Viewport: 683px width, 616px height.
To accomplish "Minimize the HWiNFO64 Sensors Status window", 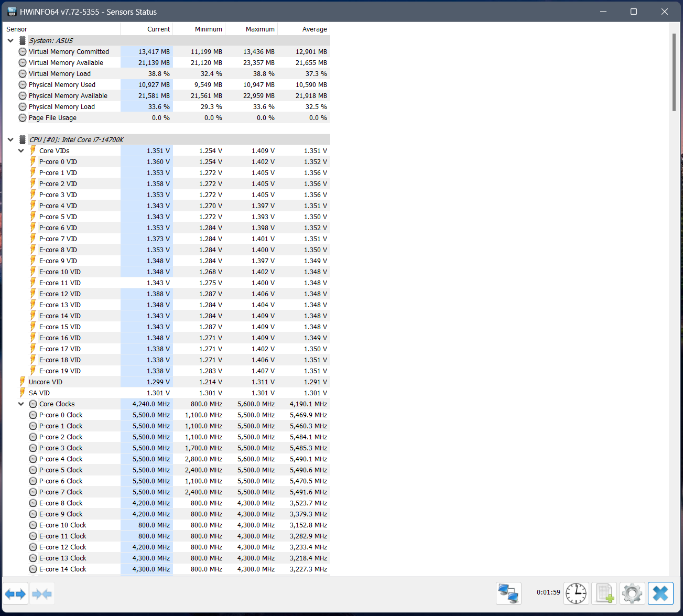I will (603, 12).
